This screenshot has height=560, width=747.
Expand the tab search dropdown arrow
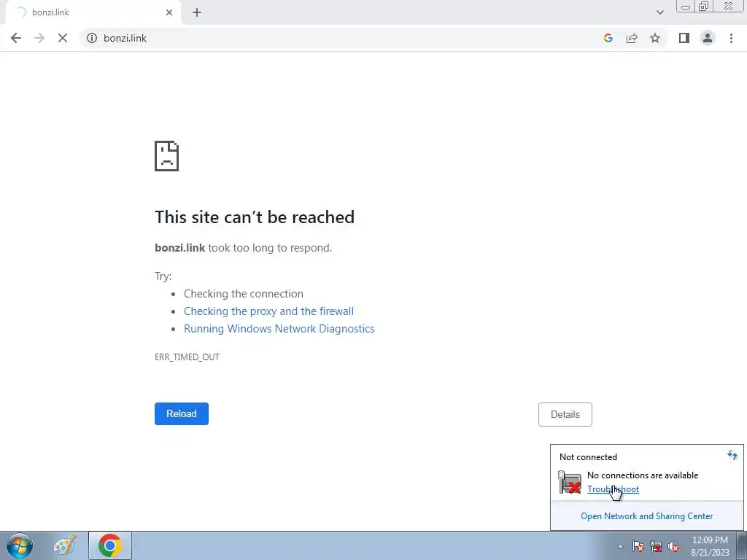coord(659,12)
